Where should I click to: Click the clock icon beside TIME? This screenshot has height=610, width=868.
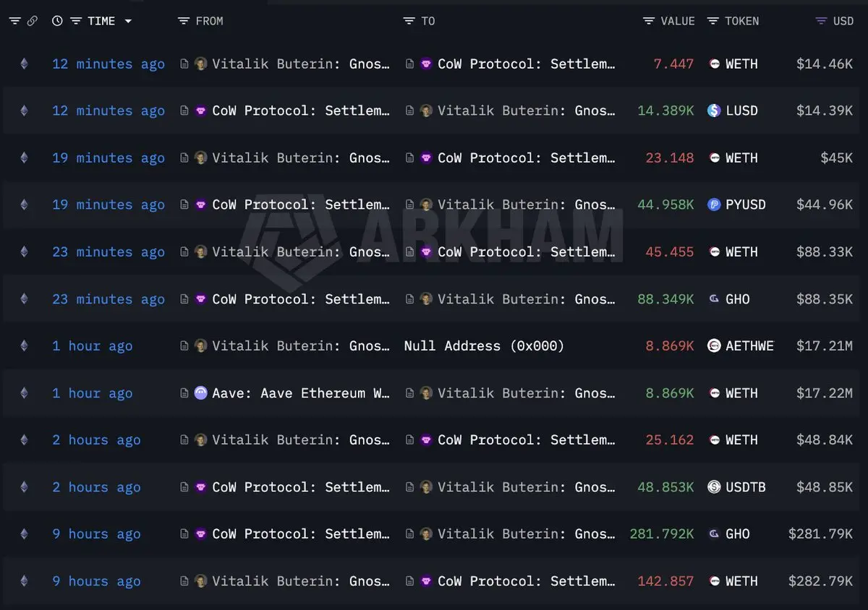point(57,21)
